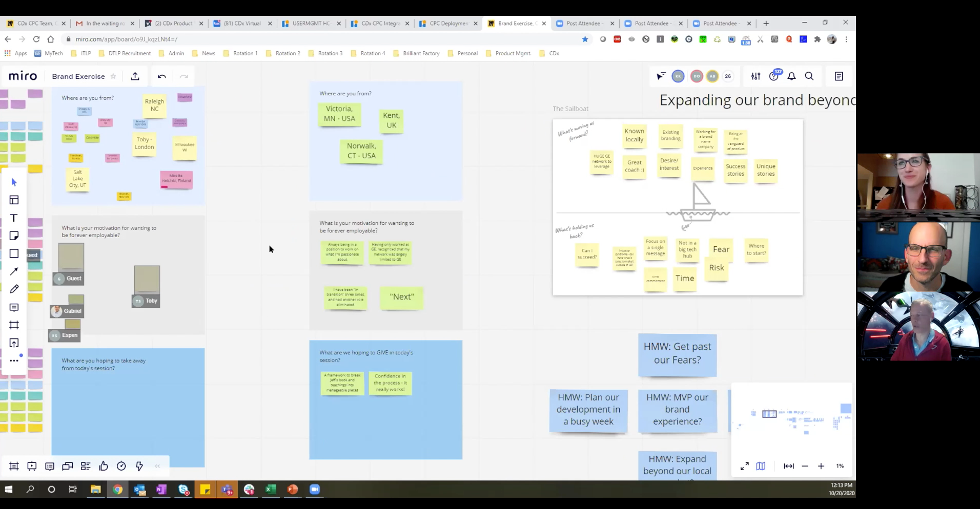980x509 pixels.
Task: Star the Brand Exercise board
Action: (113, 76)
